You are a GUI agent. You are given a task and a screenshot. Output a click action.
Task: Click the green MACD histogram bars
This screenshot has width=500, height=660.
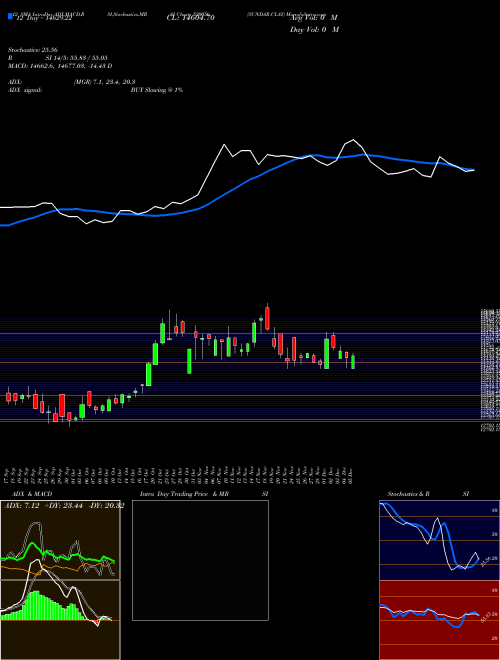point(42,606)
